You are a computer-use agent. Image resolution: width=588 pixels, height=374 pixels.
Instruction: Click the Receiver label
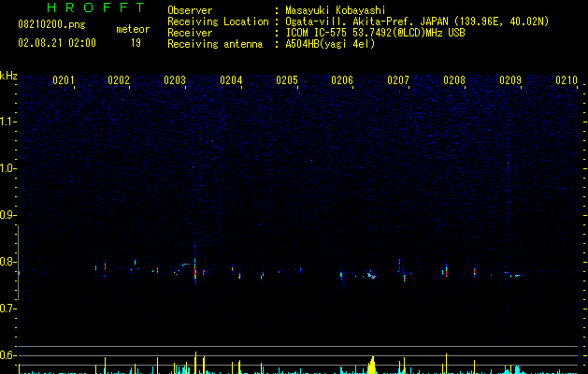(190, 33)
